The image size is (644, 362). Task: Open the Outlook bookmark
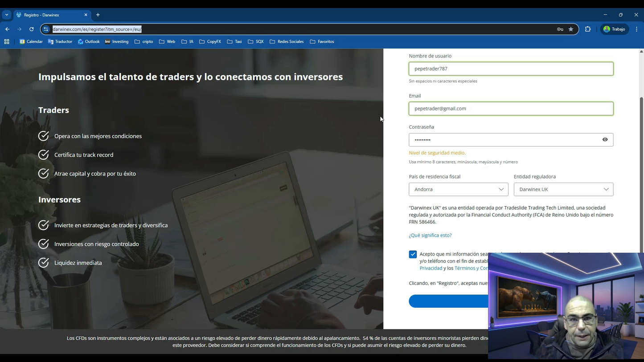pyautogui.click(x=89, y=41)
